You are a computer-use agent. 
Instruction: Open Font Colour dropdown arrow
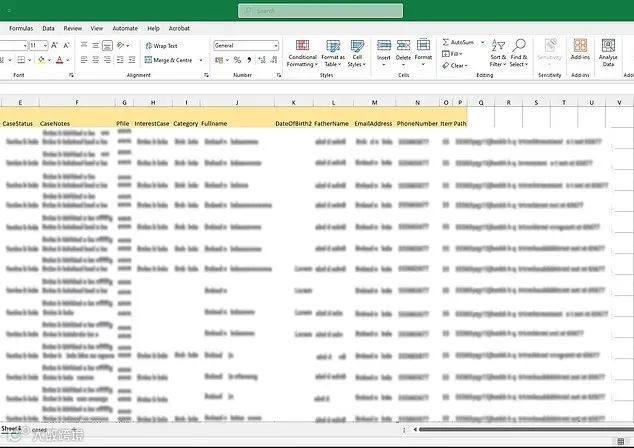pyautogui.click(x=68, y=60)
